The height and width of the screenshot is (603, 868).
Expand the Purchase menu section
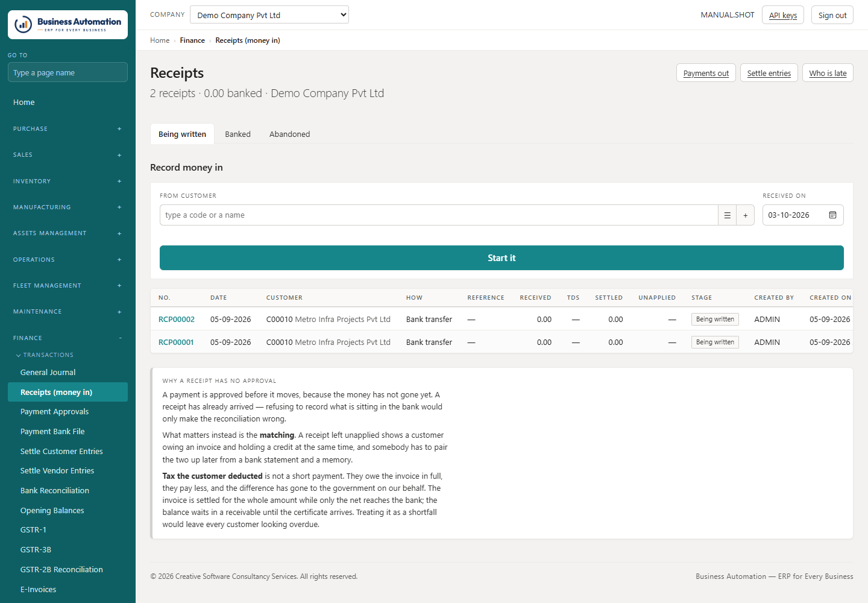tap(68, 129)
